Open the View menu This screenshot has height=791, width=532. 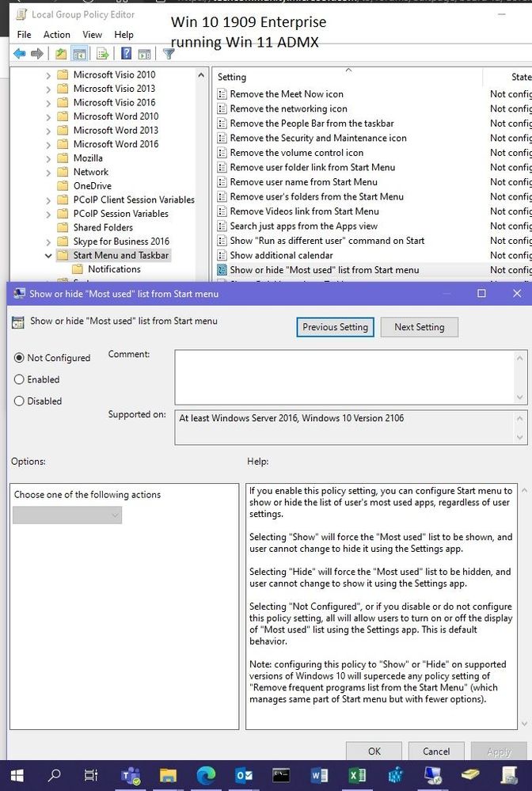click(x=92, y=34)
